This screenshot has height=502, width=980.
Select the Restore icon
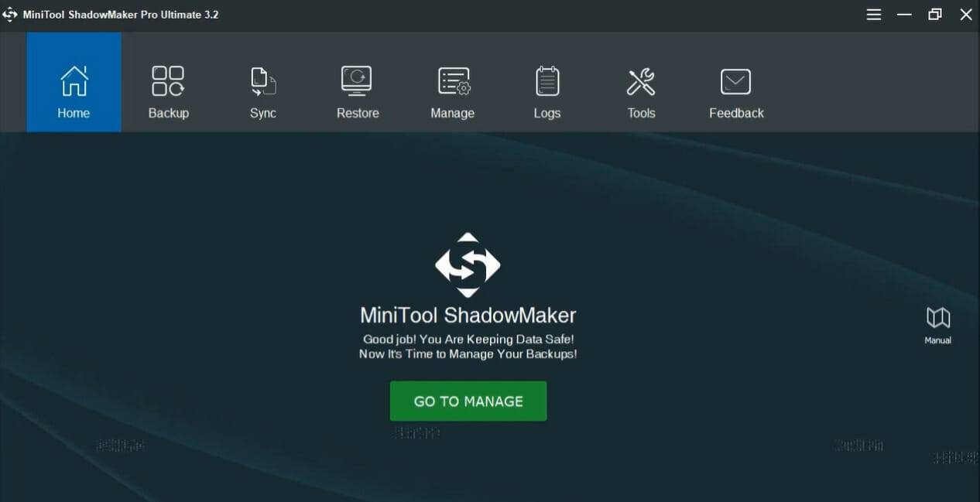click(x=357, y=80)
